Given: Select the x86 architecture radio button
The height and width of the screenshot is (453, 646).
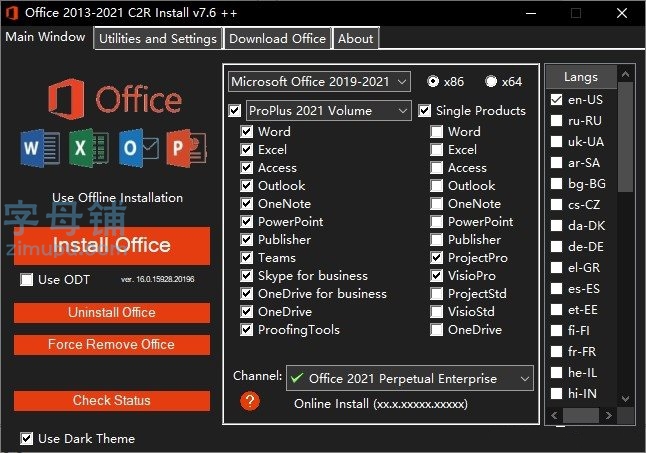Looking at the screenshot, I should [x=433, y=82].
